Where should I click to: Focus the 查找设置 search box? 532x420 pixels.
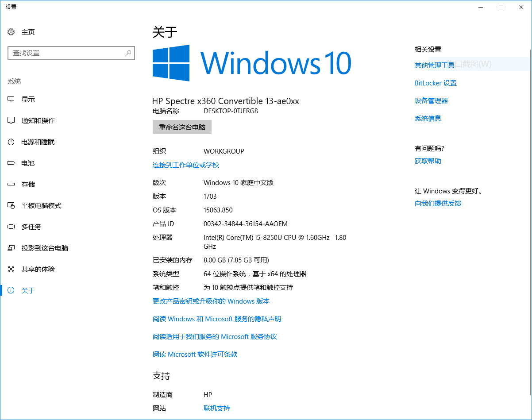71,53
